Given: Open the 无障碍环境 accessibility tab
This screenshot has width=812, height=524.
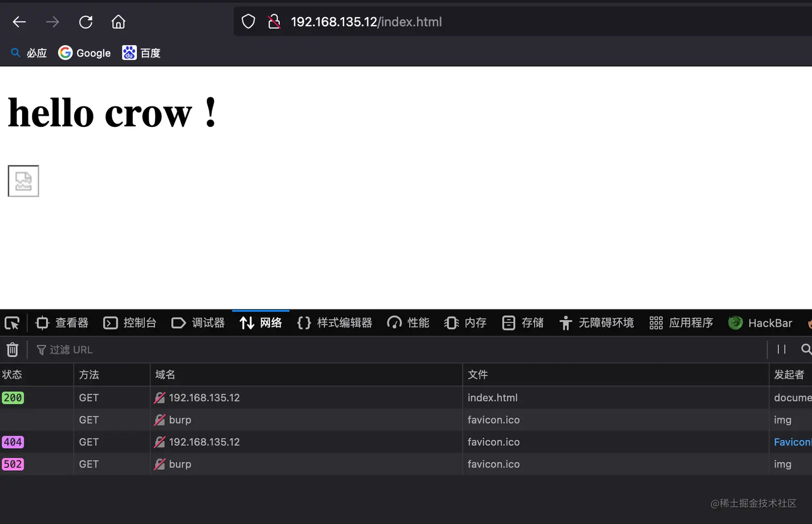Looking at the screenshot, I should (x=596, y=323).
